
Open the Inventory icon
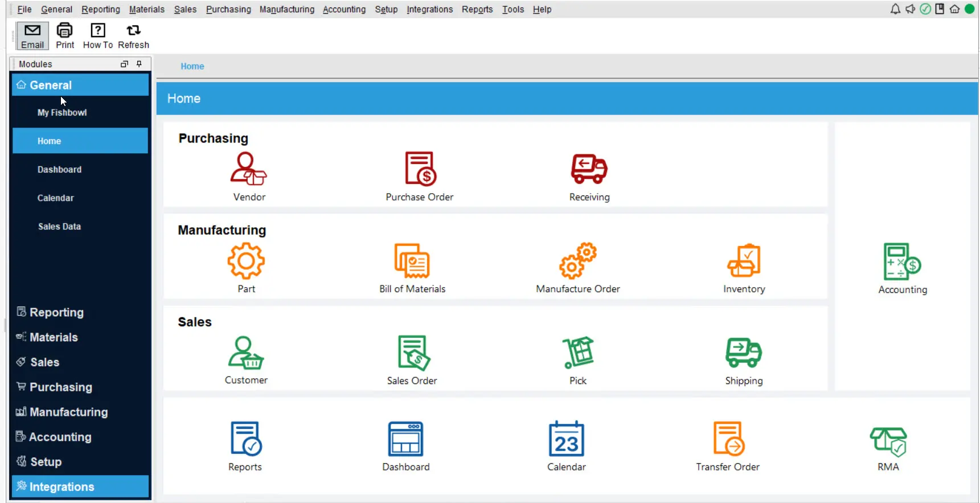[744, 261]
